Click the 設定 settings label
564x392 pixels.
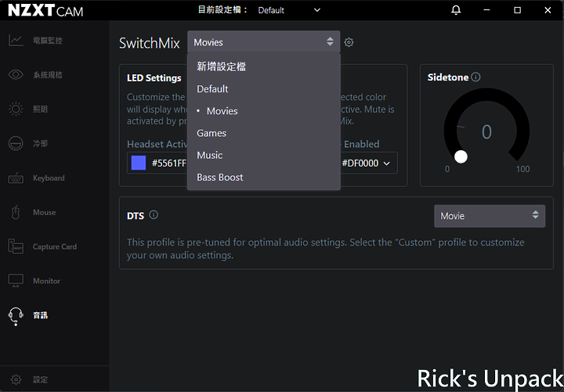pos(40,379)
